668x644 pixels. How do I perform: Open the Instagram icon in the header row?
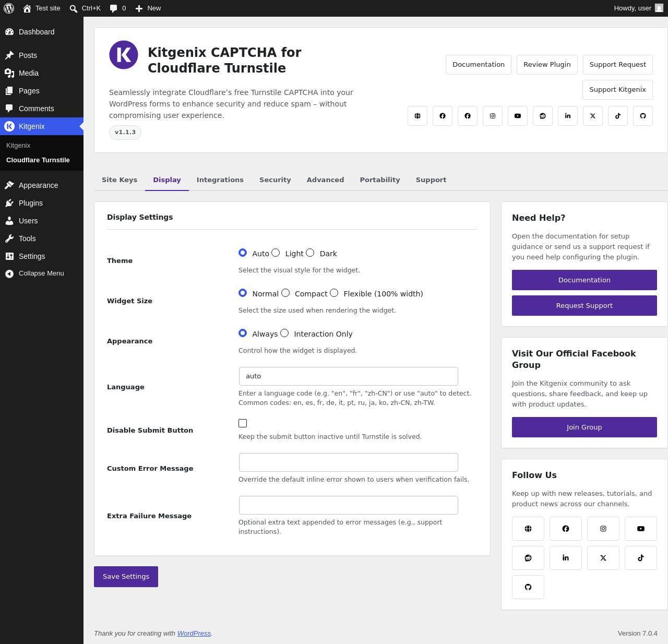tap(493, 116)
